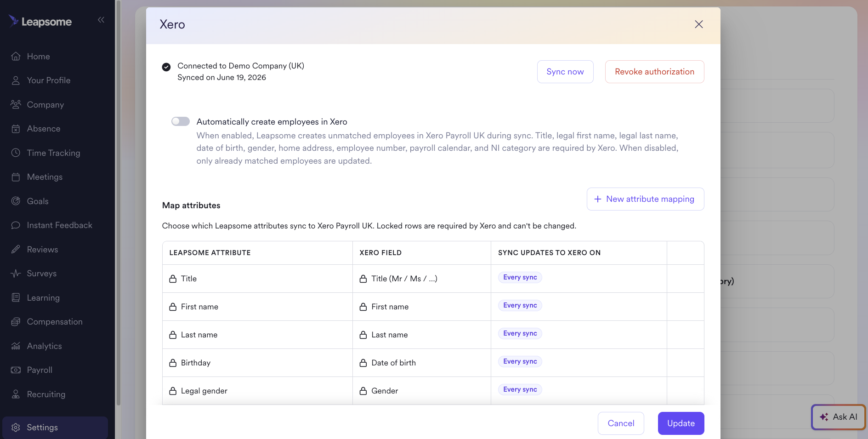Enable automatically create employees in Xero
The height and width of the screenshot is (439, 868).
pyautogui.click(x=181, y=121)
